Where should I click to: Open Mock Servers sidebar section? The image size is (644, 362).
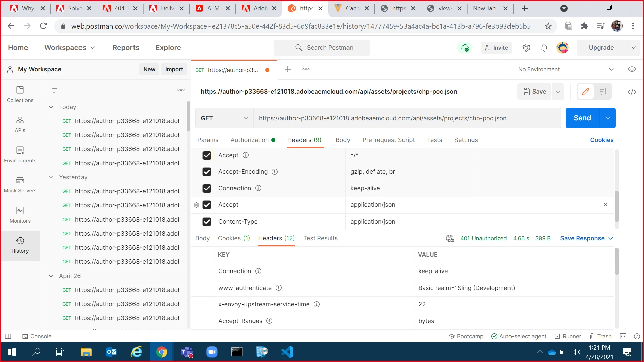[x=20, y=185]
